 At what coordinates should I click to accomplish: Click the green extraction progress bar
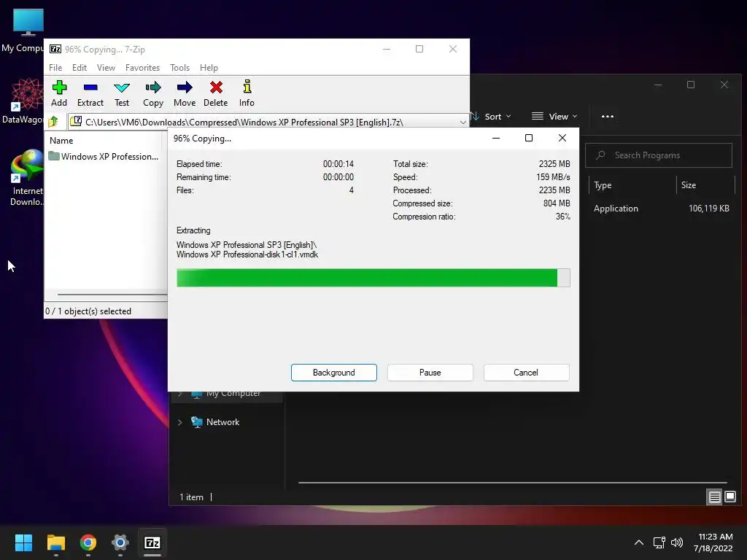[373, 278]
